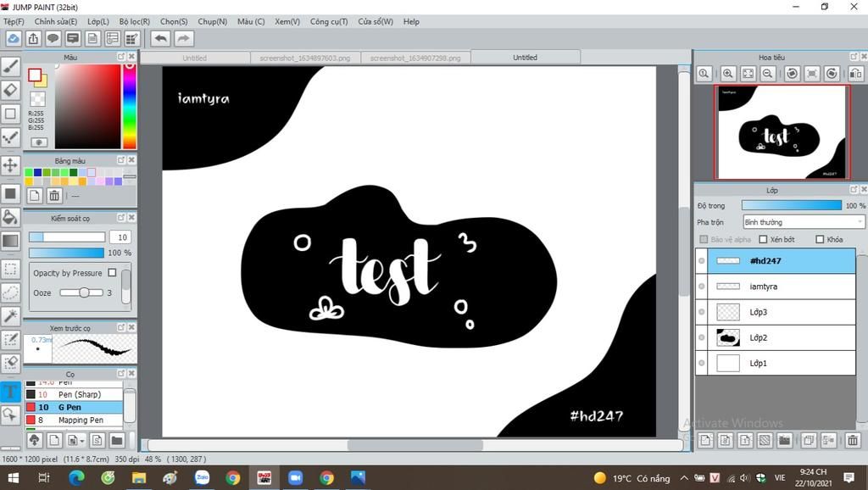Click the hue rainbow color bar

coord(130,106)
